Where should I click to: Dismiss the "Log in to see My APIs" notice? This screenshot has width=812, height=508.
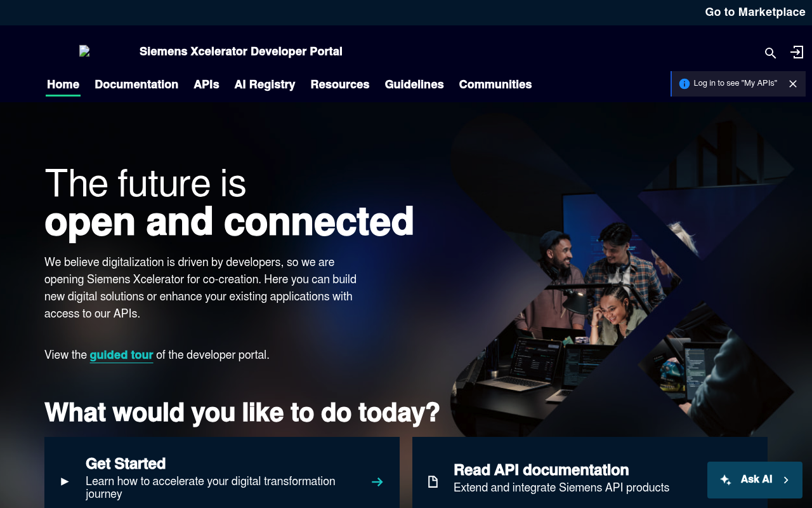click(793, 84)
